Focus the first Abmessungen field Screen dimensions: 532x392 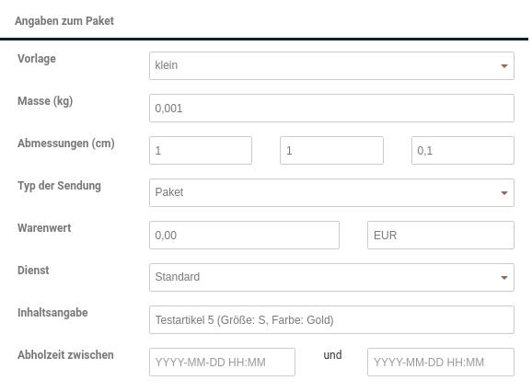(201, 151)
